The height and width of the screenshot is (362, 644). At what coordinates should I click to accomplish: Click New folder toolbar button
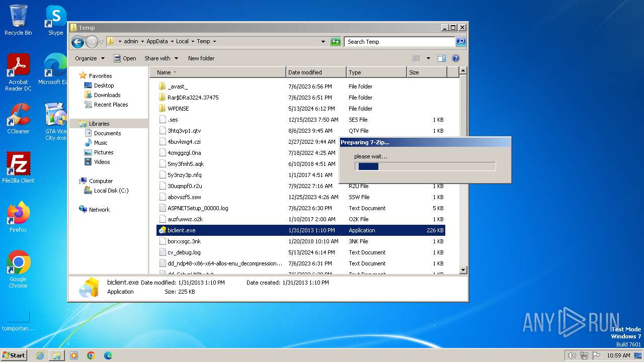point(201,58)
